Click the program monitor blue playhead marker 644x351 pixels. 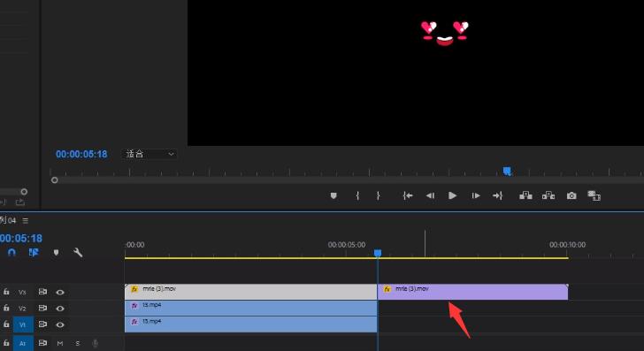[507, 172]
